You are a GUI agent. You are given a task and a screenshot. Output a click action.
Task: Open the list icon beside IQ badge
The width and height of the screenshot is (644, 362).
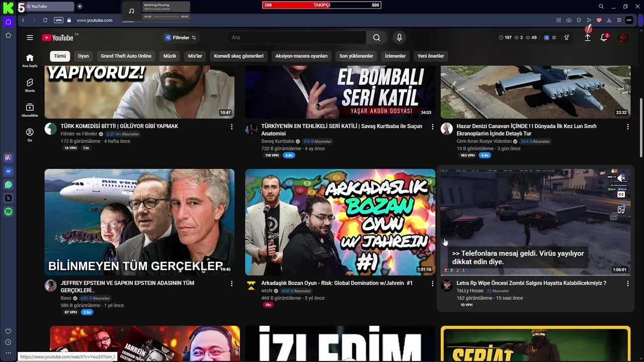(554, 38)
